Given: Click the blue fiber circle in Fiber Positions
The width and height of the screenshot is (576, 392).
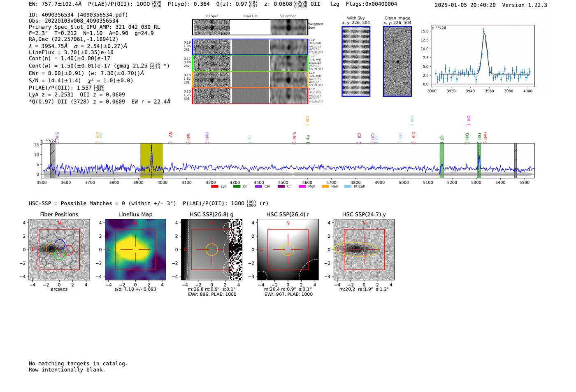Looking at the screenshot, I should click(x=60, y=244).
